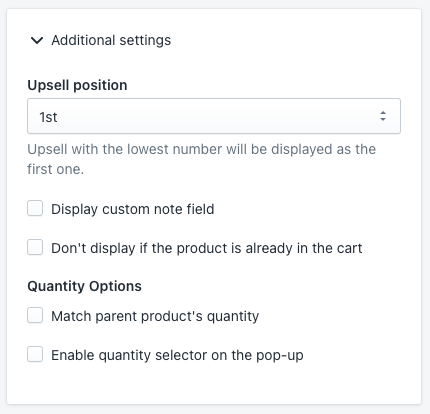Check Don't display if product already in cart
The width and height of the screenshot is (430, 414).
click(x=35, y=247)
